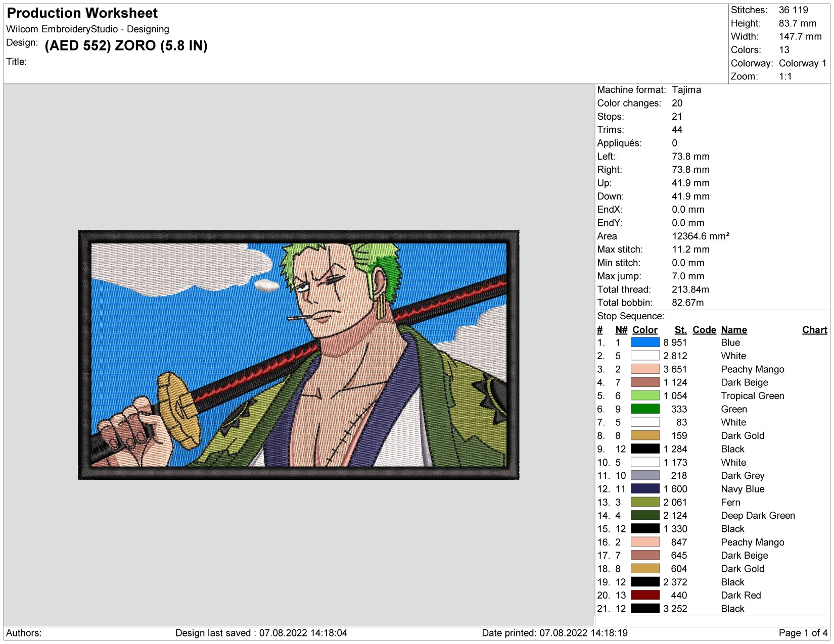Click the 'Dark Grey' thread name
This screenshot has height=644, width=834.
click(743, 475)
